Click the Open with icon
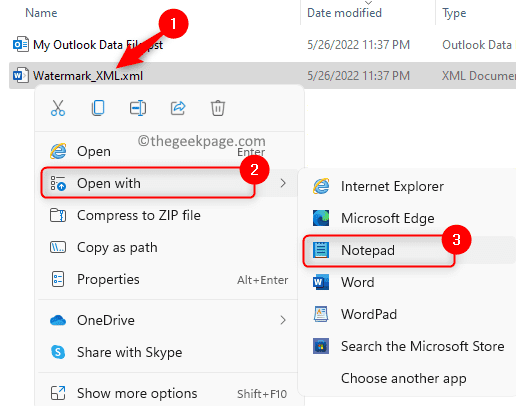This screenshot has width=516, height=406. (x=58, y=183)
